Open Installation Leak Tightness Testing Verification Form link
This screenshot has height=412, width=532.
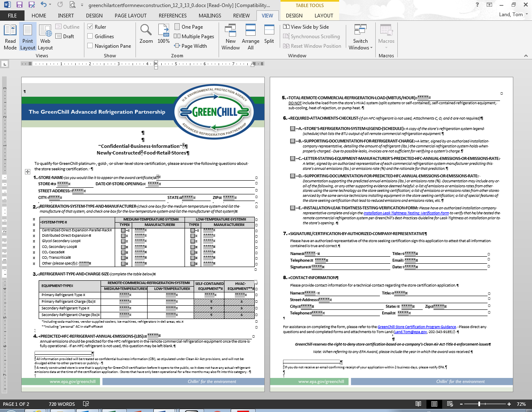coord(406,213)
